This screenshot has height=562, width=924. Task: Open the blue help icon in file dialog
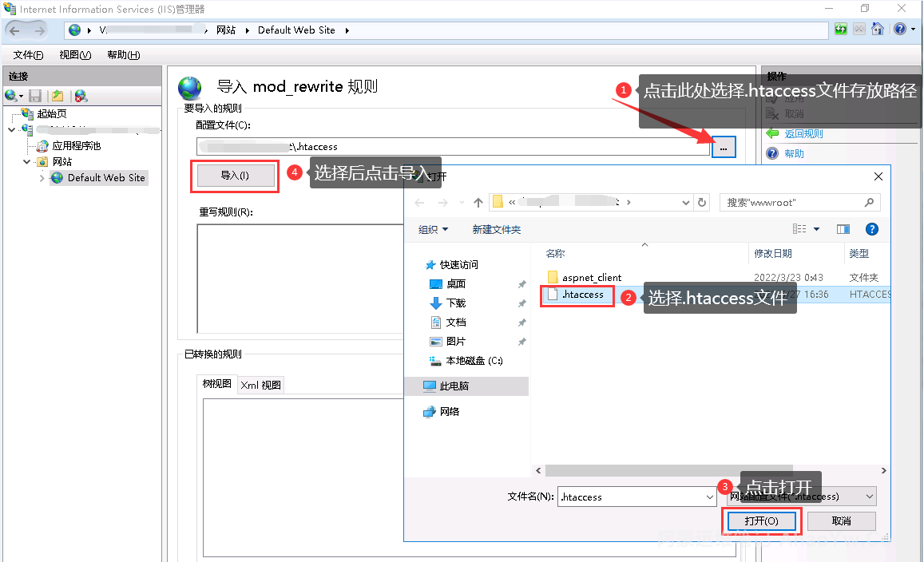(x=872, y=229)
